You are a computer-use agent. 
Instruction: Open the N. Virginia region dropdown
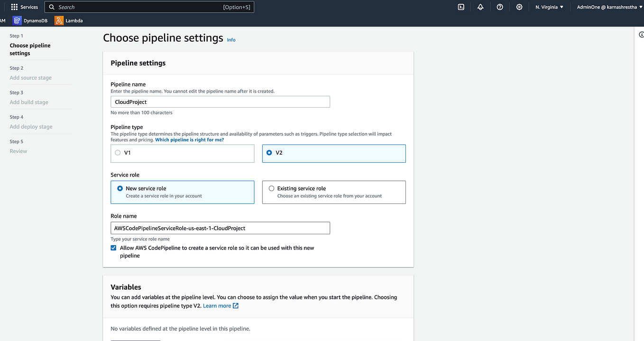[x=549, y=7]
